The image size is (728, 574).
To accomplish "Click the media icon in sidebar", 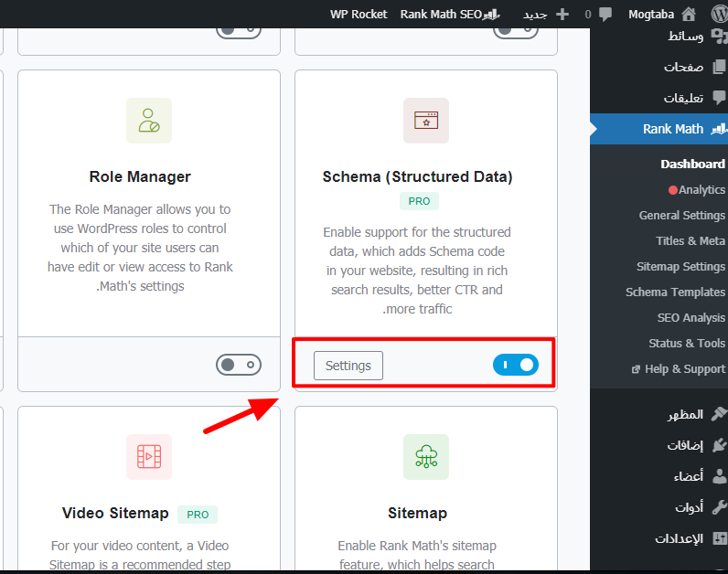I will pos(719,36).
